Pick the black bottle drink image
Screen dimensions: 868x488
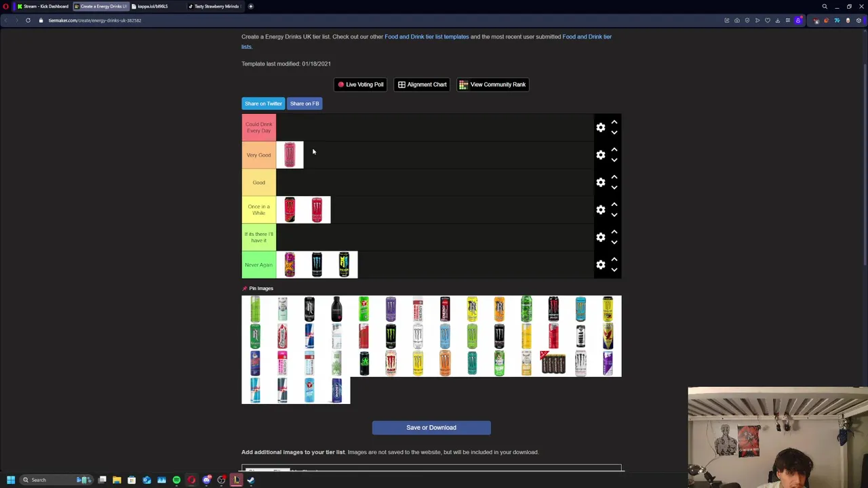[x=336, y=309]
